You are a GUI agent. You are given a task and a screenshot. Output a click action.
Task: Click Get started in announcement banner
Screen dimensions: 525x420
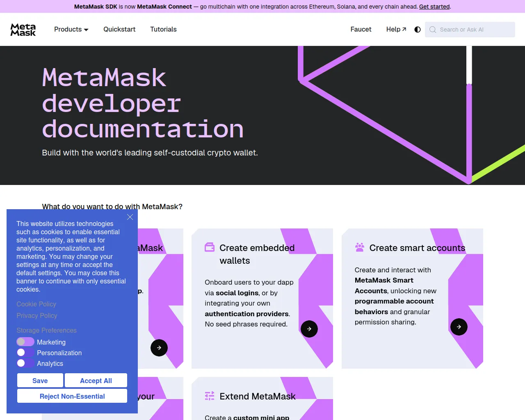(434, 7)
